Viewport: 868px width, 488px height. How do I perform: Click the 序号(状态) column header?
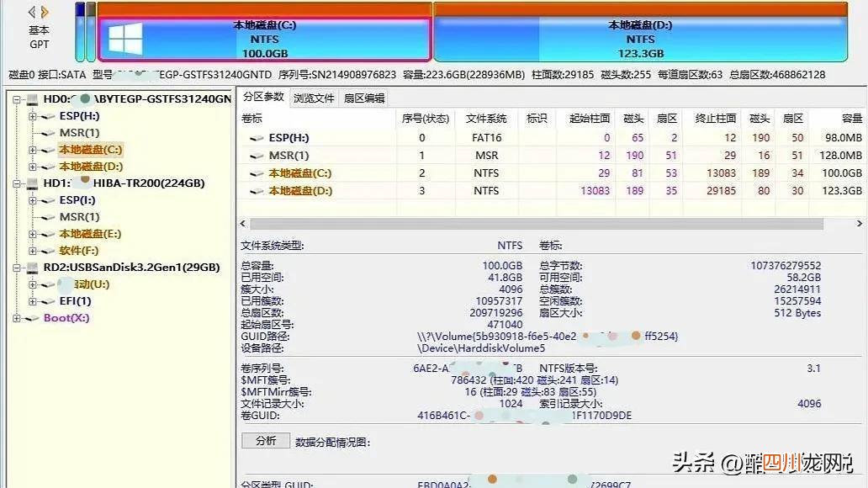[426, 119]
